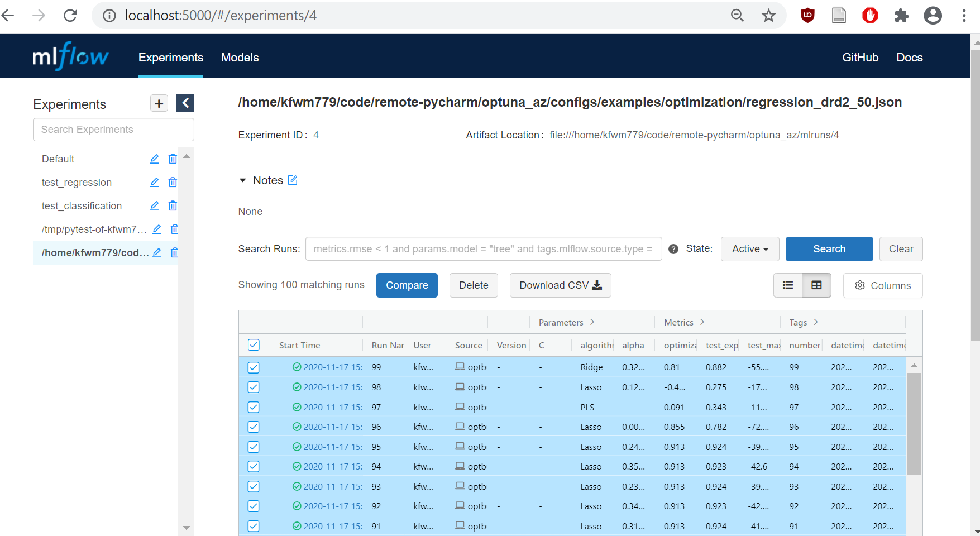Screen dimensions: 980x536
Task: Open the Experiments tab
Action: pos(171,58)
